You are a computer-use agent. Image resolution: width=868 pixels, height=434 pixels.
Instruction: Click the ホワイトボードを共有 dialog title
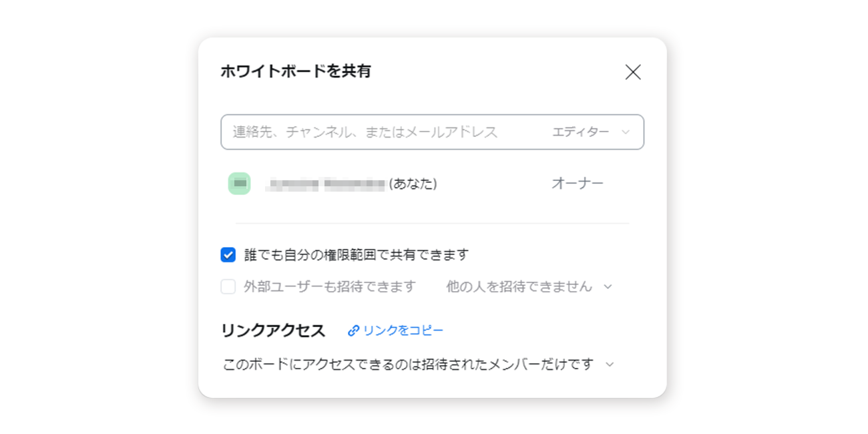point(295,71)
